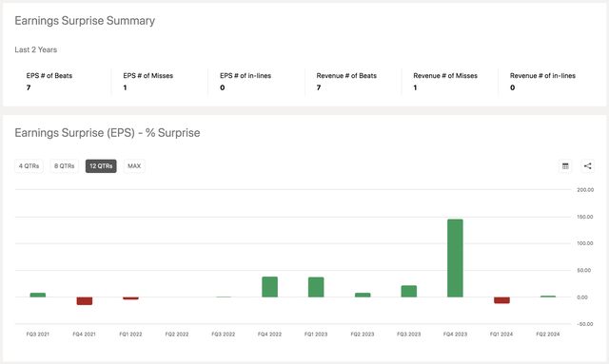
Task: Click the FQ2 2022 axis label
Action: [177, 335]
